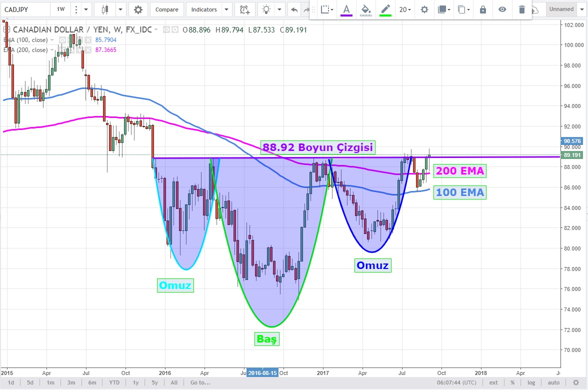Click the Go to... button
The height and width of the screenshot is (390, 588).
tap(199, 382)
